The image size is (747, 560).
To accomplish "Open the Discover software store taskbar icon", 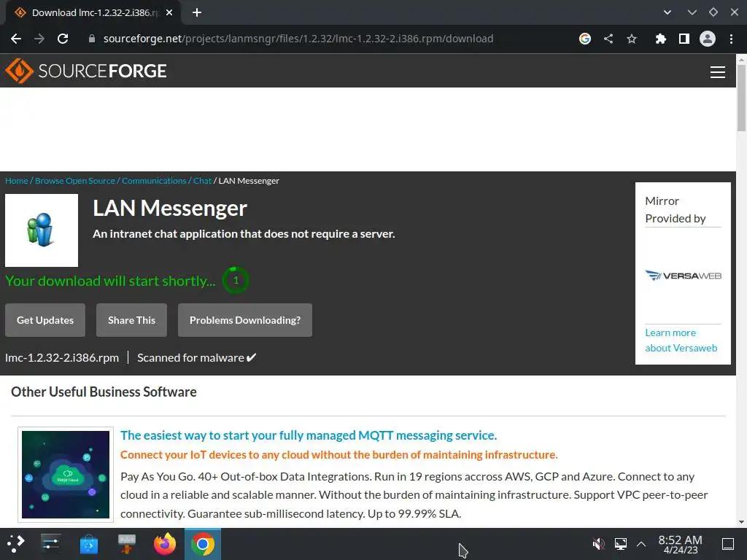I will 88,544.
